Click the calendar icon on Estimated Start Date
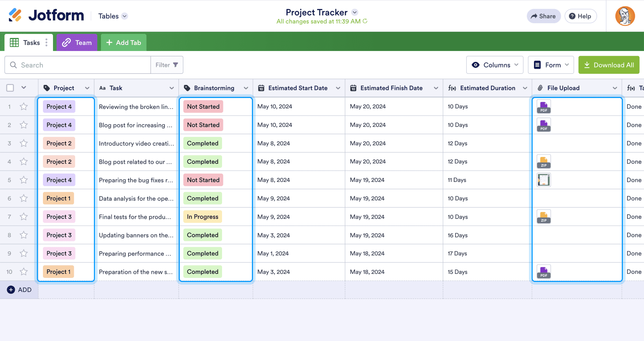Screen dimensions: 644x341 point(261,88)
